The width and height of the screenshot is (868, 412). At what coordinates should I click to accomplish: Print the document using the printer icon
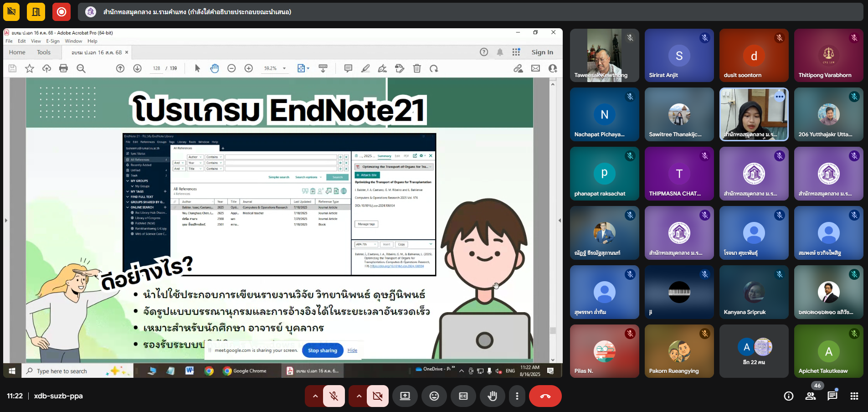(63, 68)
